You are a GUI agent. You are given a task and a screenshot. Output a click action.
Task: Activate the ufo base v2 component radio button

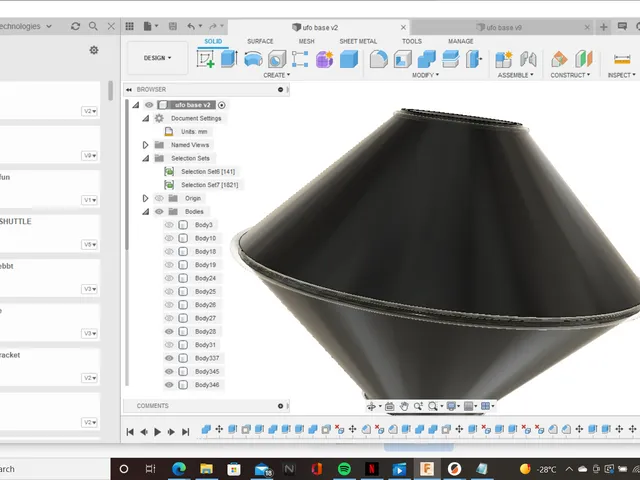[222, 105]
